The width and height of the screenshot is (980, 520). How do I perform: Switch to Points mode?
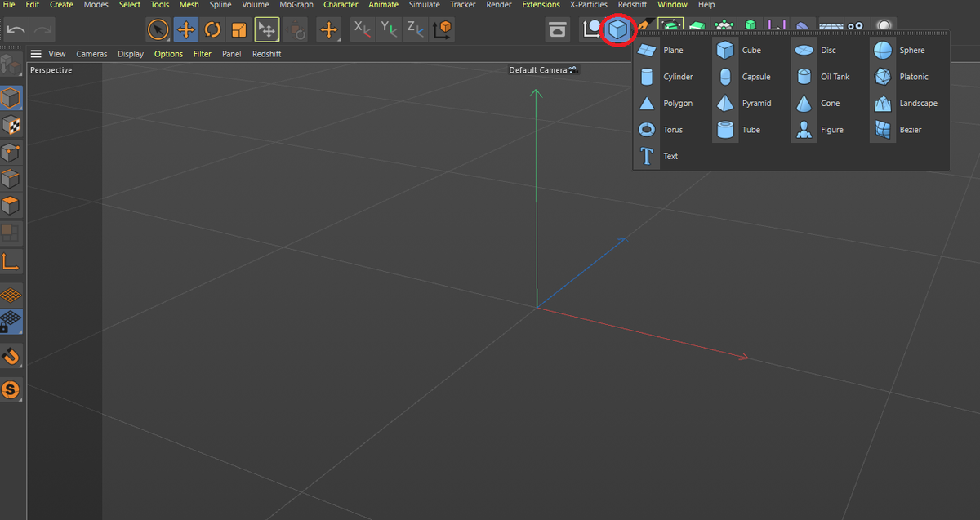pyautogui.click(x=11, y=153)
